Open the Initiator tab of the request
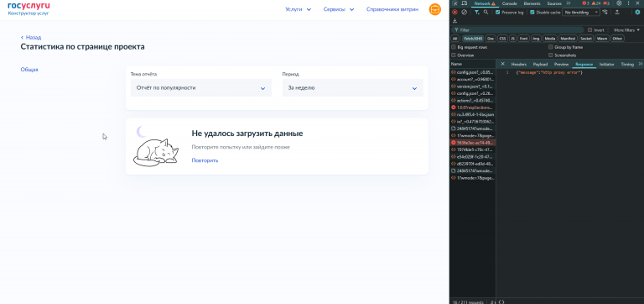Viewport: 644px width, 304px height. pyautogui.click(x=606, y=64)
